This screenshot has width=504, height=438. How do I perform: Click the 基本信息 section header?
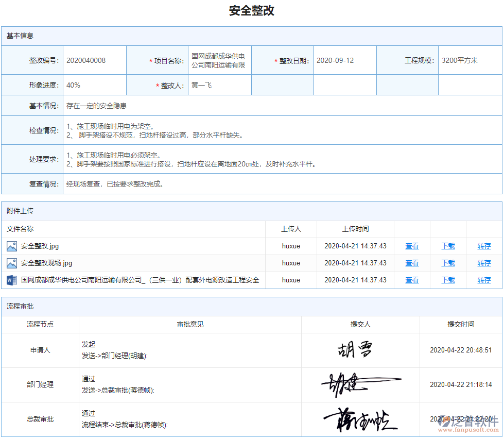(20, 36)
